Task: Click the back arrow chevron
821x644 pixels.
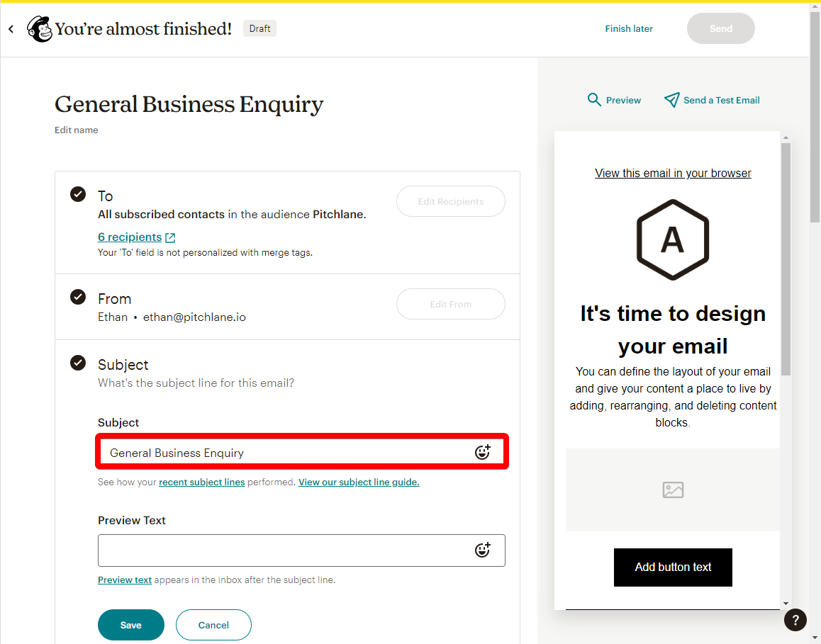Action: point(11,29)
